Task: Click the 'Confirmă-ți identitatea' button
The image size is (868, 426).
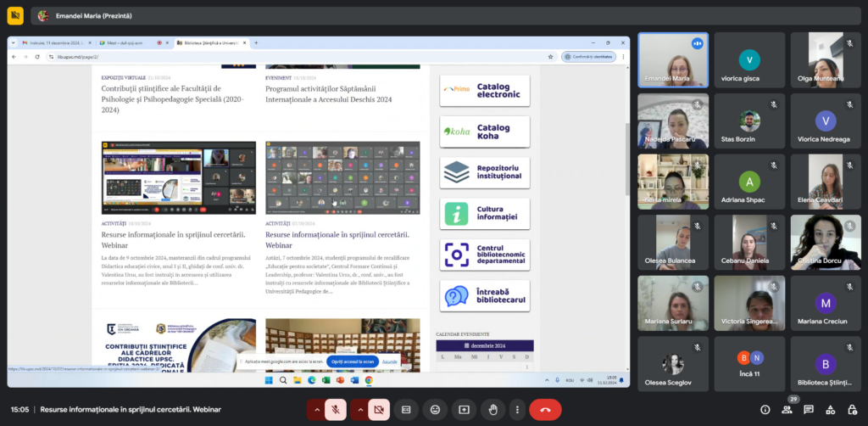Action: pyautogui.click(x=588, y=57)
